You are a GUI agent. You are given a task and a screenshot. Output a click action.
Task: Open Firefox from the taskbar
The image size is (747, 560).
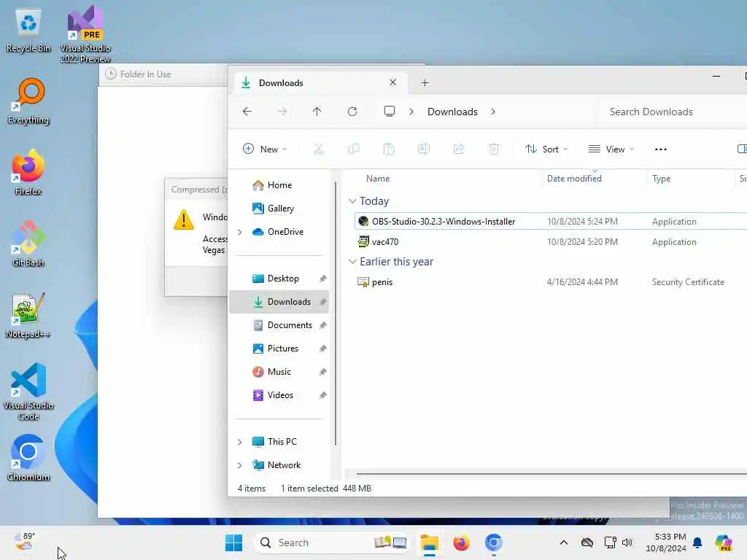point(461,542)
